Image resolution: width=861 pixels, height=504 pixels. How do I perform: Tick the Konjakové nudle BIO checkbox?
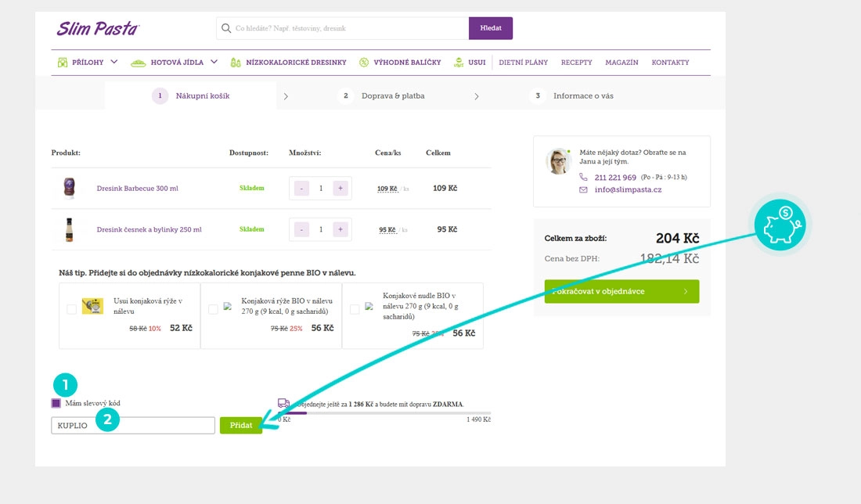[355, 309]
